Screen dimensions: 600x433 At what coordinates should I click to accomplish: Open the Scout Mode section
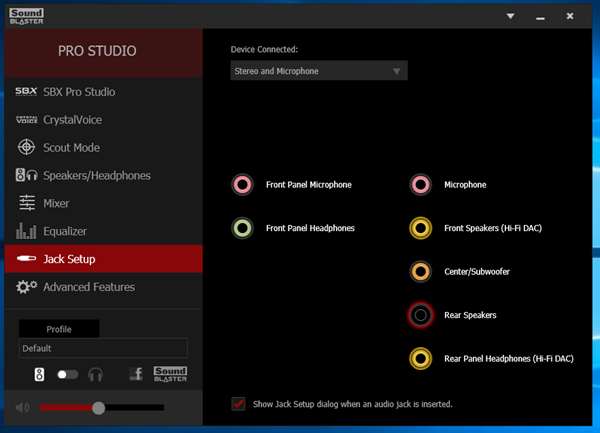pos(104,148)
